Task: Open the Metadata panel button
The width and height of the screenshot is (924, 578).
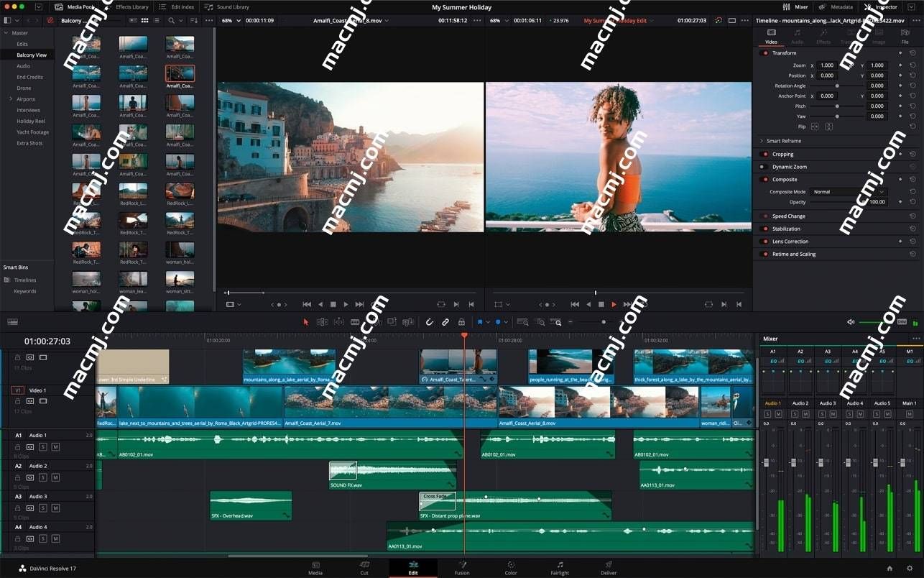Action: tap(836, 6)
